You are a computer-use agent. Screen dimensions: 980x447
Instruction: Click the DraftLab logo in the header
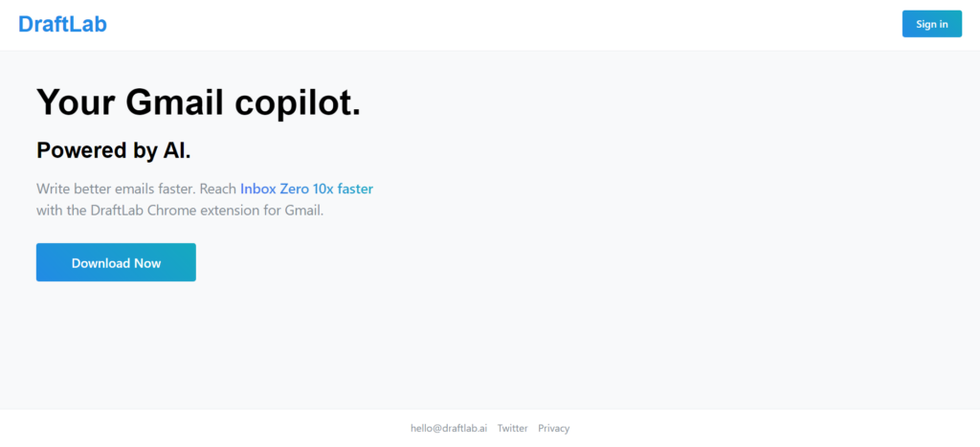pyautogui.click(x=62, y=24)
